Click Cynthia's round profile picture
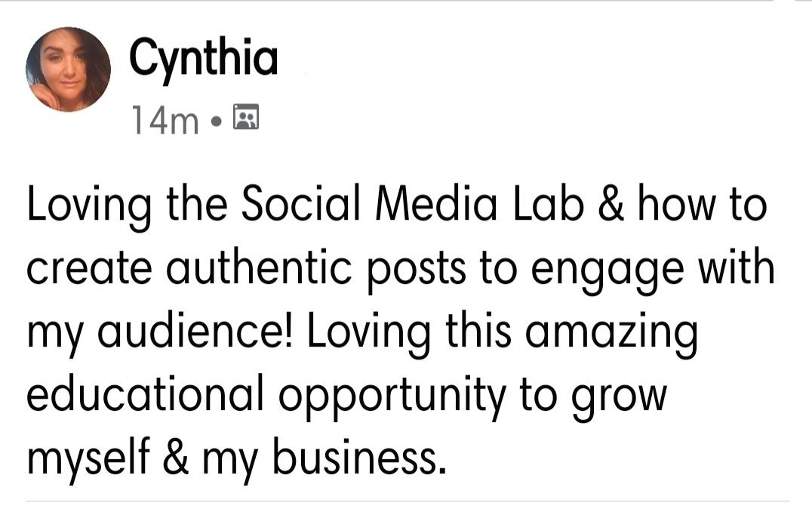 pyautogui.click(x=69, y=69)
